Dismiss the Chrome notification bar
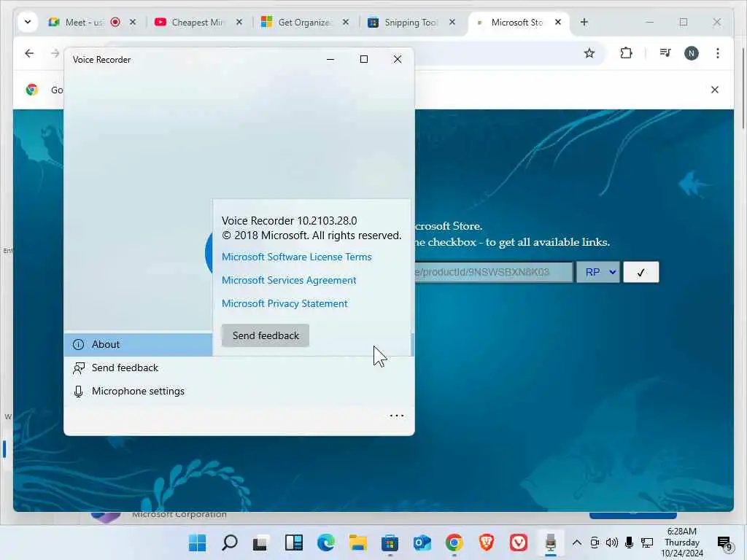This screenshot has height=560, width=747. 715,90
